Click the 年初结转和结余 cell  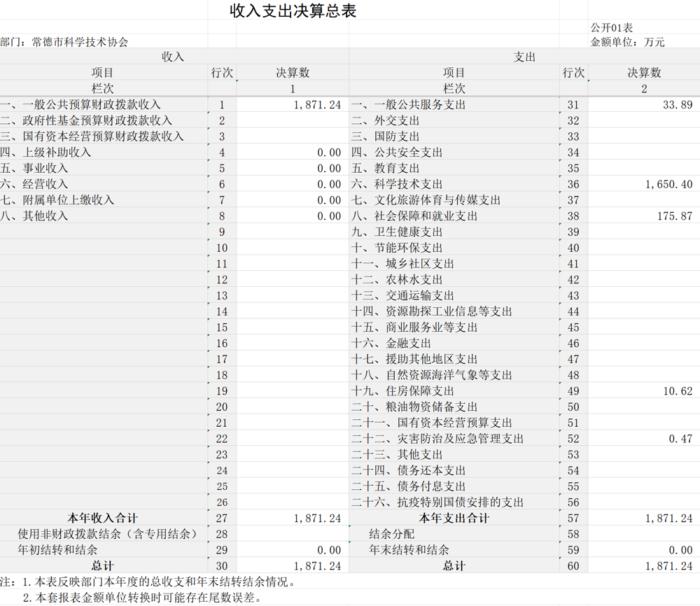[104, 550]
